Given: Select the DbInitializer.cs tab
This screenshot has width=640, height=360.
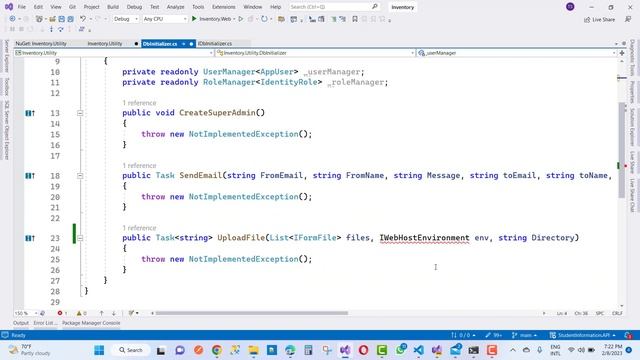Looking at the screenshot, I should tap(160, 44).
